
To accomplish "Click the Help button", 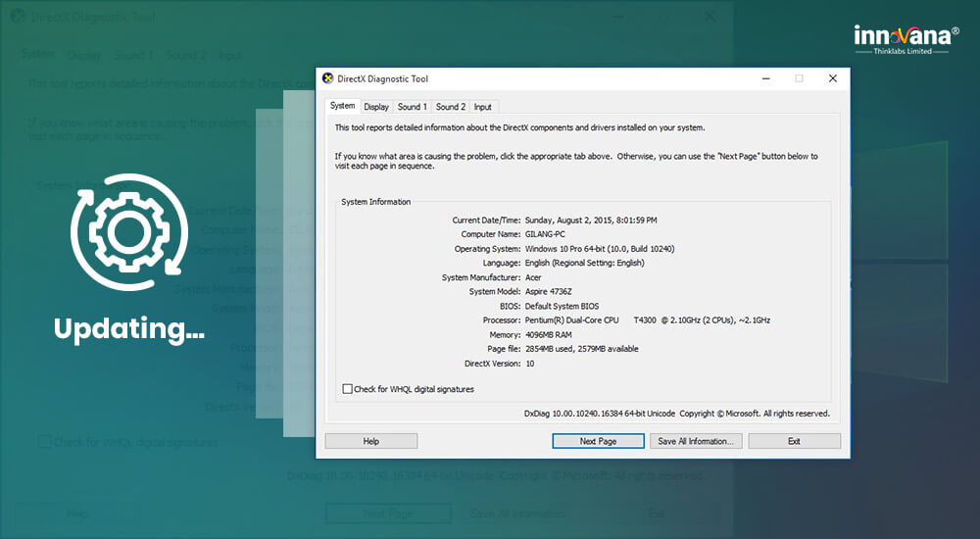I will pos(371,441).
